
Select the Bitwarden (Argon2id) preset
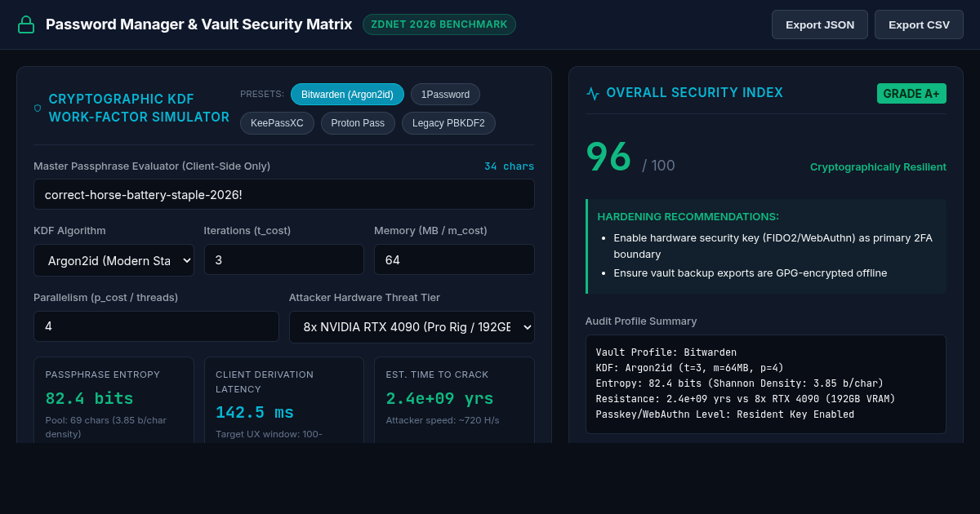(x=347, y=95)
